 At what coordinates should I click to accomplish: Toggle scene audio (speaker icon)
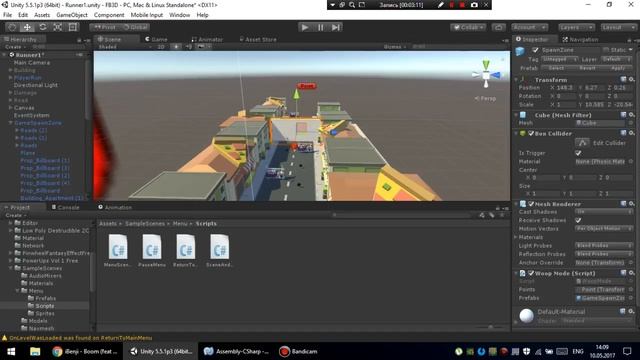coord(189,47)
